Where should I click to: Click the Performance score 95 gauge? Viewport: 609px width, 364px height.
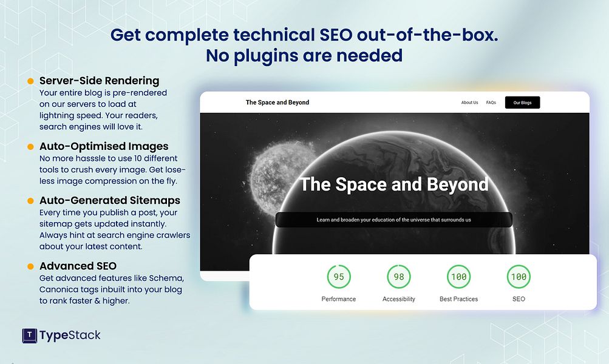coord(339,277)
